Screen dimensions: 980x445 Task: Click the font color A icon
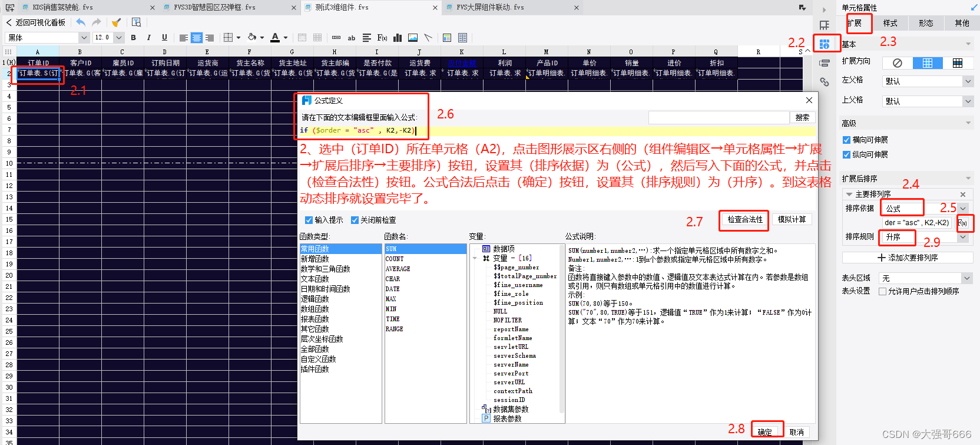pos(275,38)
